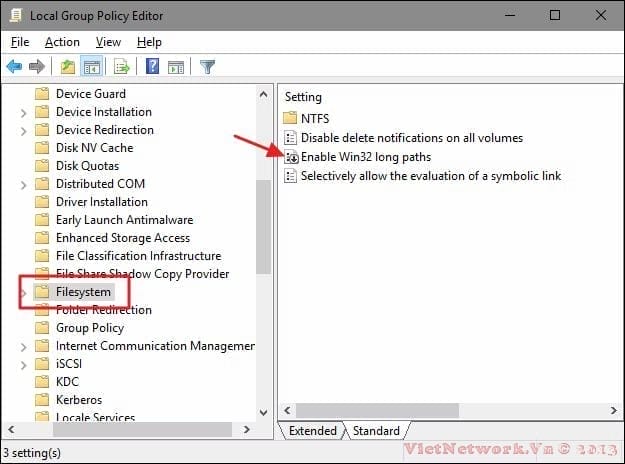The height and width of the screenshot is (464, 625).
Task: Click the Disk Quotas folder icon
Action: 42,166
